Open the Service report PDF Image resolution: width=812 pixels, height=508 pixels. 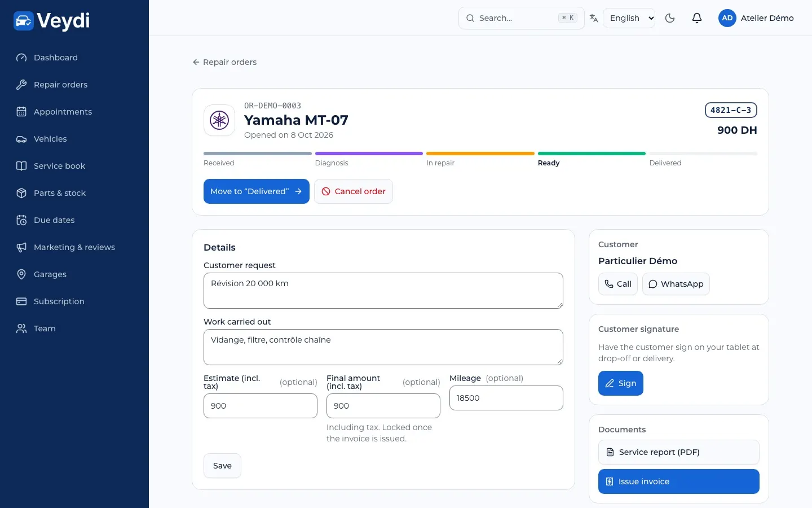tap(679, 452)
